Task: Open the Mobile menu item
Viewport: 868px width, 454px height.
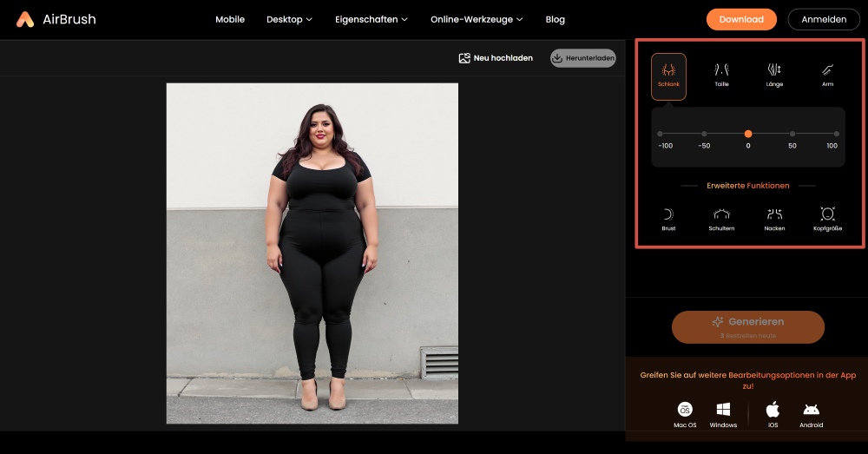Action: coord(230,19)
